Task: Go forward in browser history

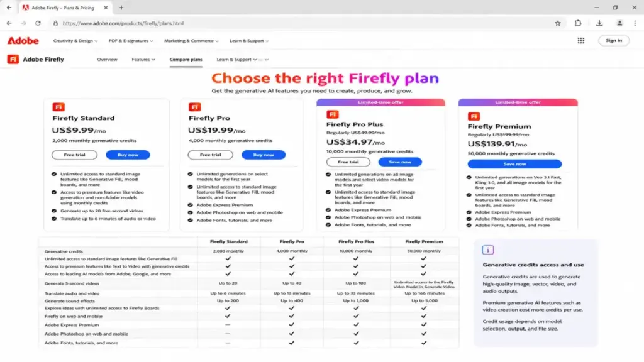Action: click(23, 23)
